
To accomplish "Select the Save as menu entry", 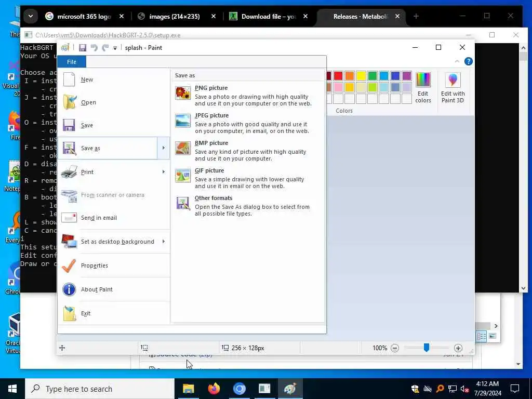I will point(108,148).
